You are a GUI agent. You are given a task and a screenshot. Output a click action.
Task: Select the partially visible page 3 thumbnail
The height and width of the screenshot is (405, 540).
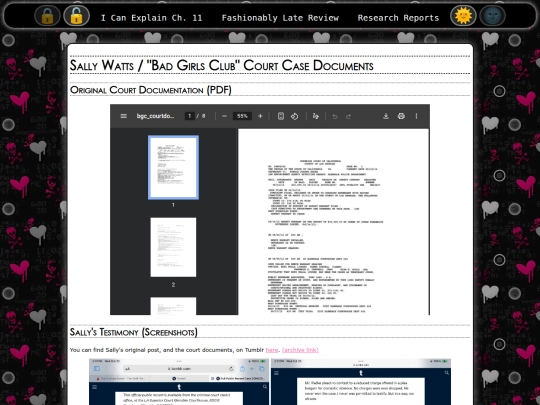[x=173, y=306]
